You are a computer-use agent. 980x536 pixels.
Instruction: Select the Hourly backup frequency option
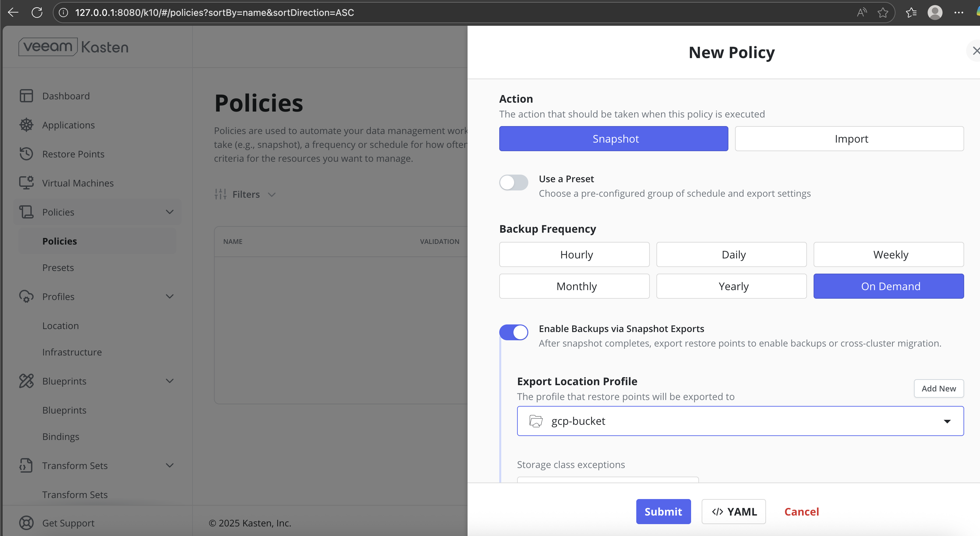pyautogui.click(x=574, y=254)
